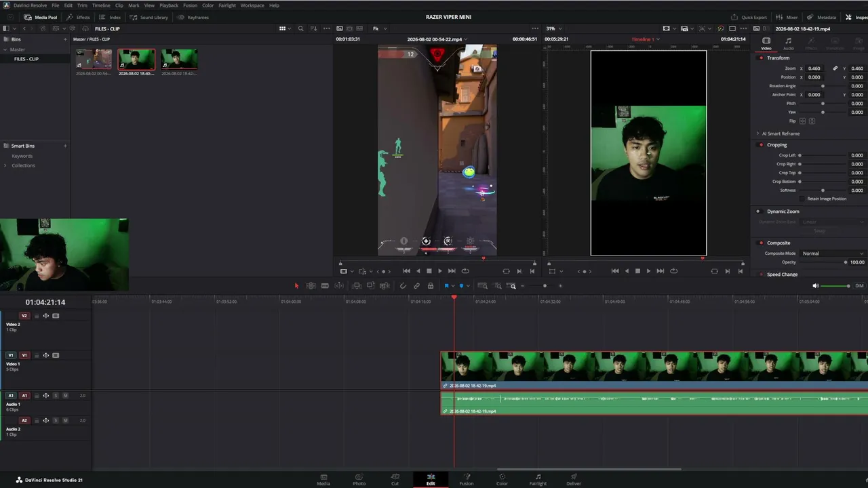Toggle loop playback in timeline viewer
This screenshot has width=868, height=488.
coord(673,271)
